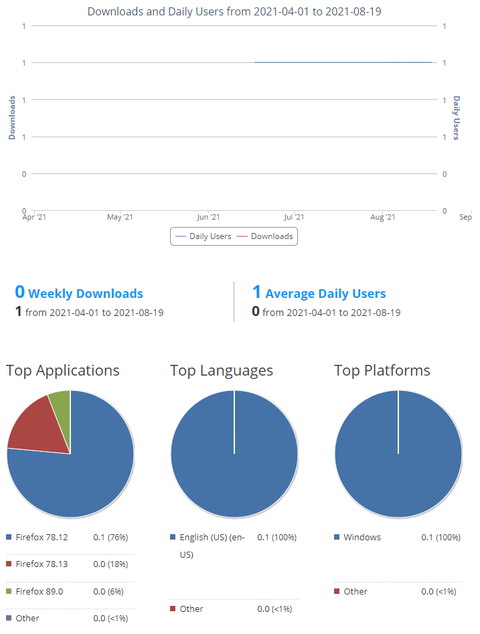Click the 0.1 (76%) value
The width and height of the screenshot is (480, 634).
(x=110, y=537)
